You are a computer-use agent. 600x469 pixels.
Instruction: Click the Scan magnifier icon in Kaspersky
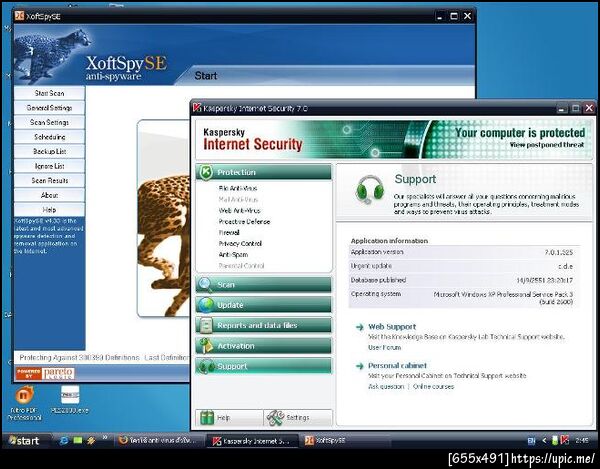[206, 285]
